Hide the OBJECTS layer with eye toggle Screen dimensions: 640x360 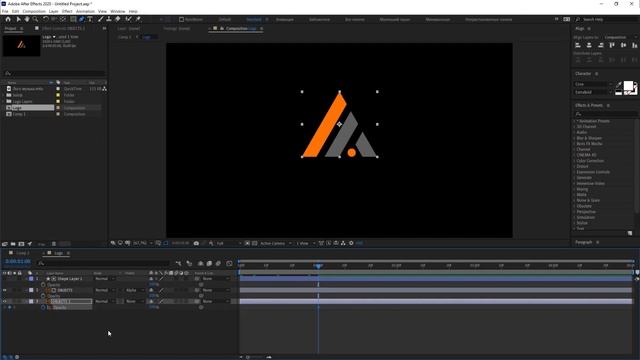click(x=4, y=290)
